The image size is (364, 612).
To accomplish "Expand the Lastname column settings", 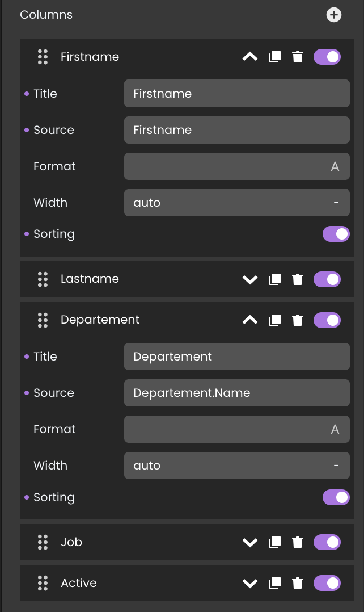I will (x=250, y=279).
